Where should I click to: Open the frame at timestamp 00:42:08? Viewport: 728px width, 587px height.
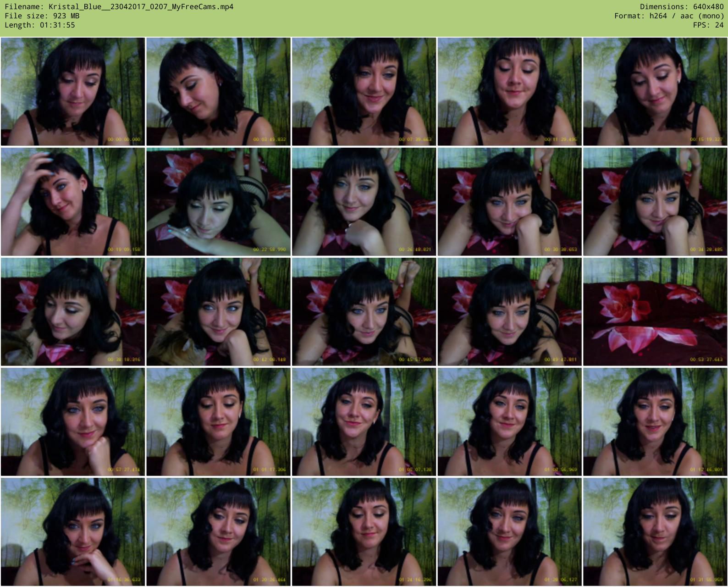(218, 312)
